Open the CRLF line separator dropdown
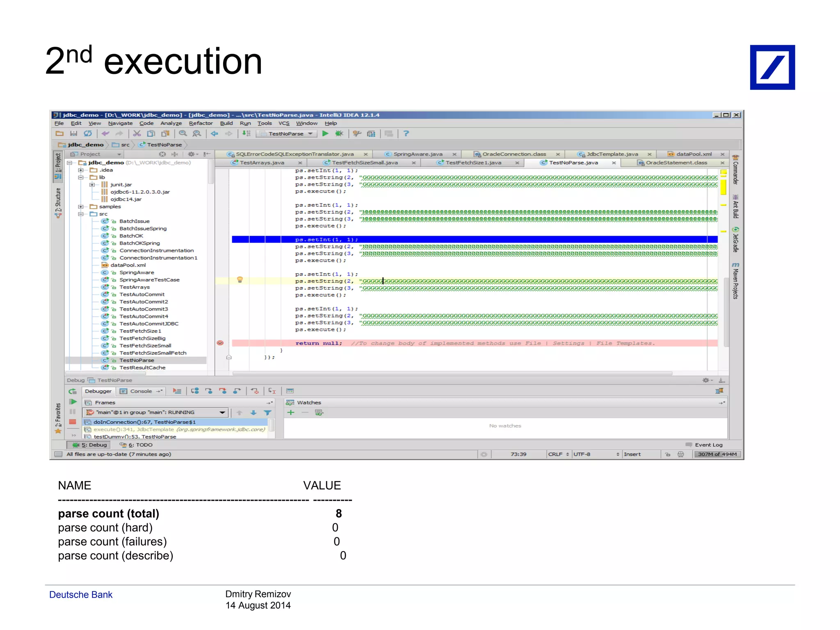The image size is (840, 630). click(x=558, y=454)
